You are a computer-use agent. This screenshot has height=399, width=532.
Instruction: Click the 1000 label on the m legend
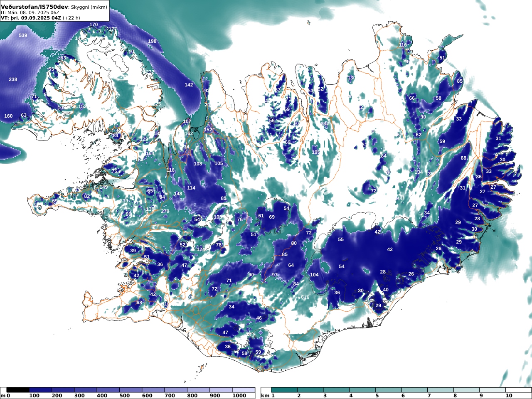pyautogui.click(x=239, y=396)
